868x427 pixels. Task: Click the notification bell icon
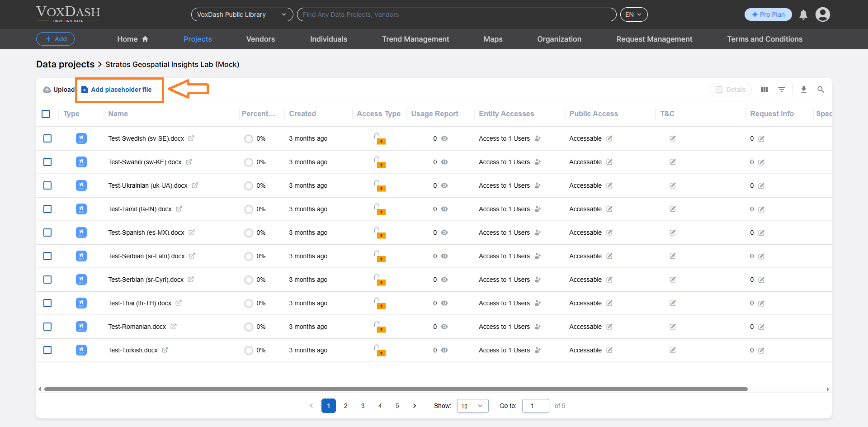(x=803, y=15)
